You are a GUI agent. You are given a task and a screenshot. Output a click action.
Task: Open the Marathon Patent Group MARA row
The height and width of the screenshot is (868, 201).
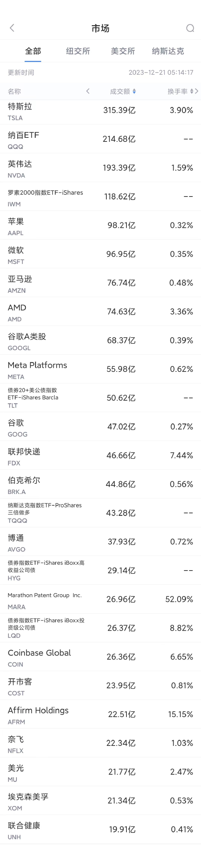tap(100, 599)
